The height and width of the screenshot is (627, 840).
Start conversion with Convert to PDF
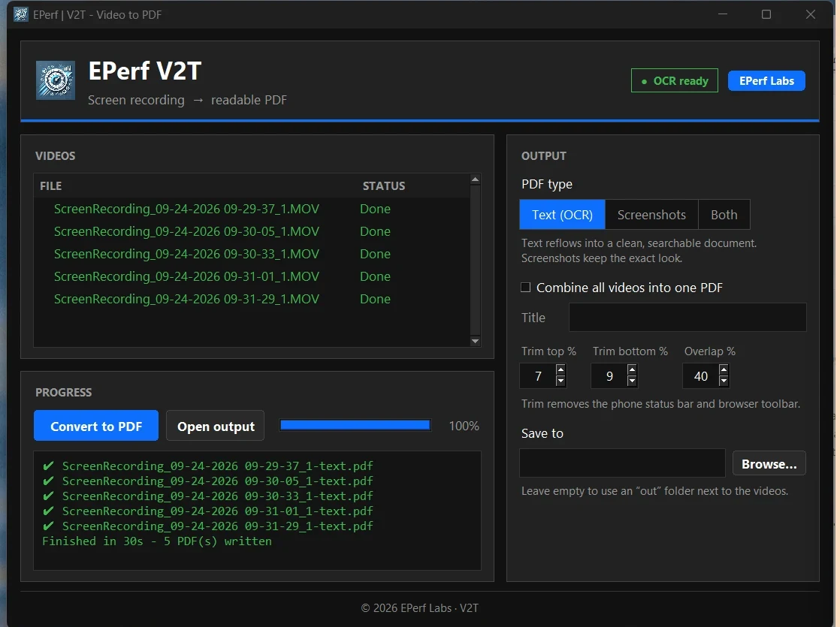[96, 427]
